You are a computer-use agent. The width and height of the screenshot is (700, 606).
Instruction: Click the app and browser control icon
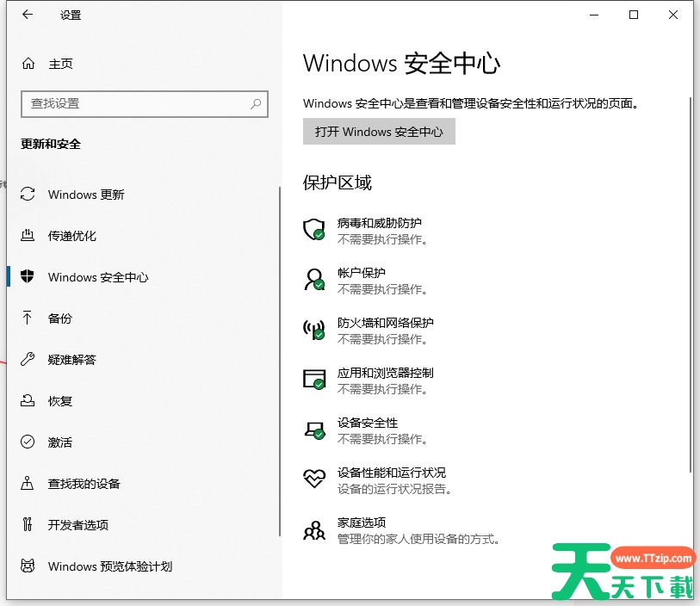pos(313,379)
